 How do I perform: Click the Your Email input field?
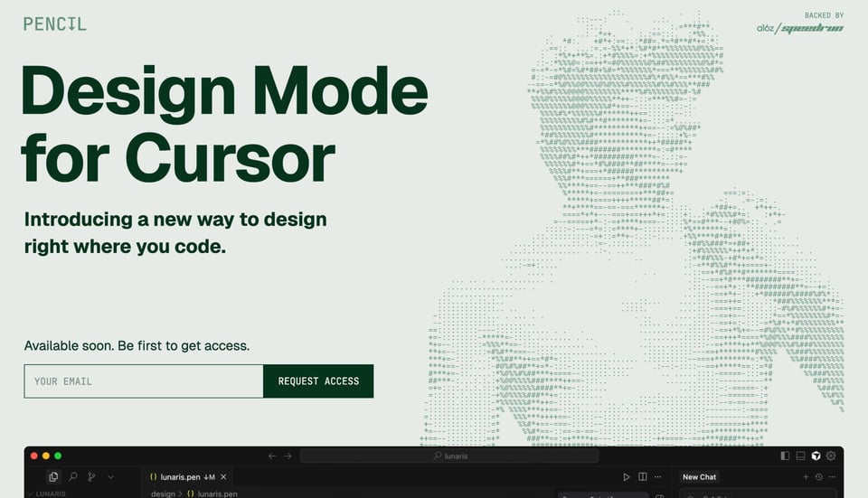pos(144,381)
